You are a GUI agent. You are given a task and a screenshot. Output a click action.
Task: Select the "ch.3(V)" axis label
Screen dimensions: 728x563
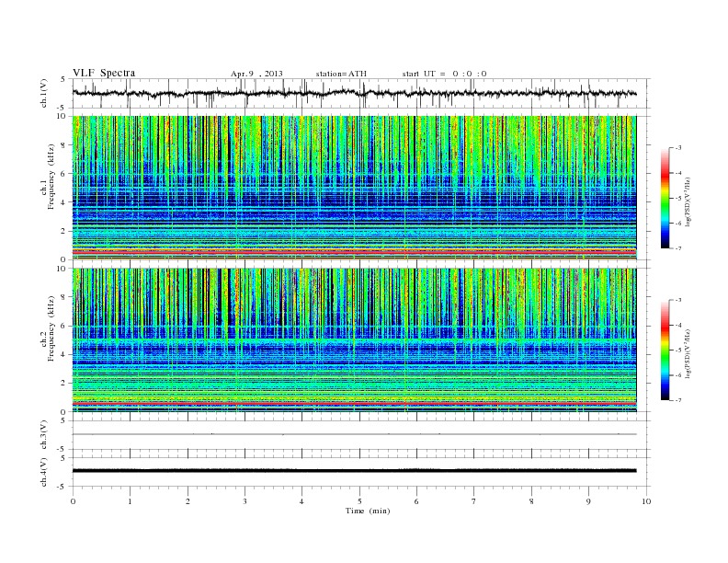44,434
